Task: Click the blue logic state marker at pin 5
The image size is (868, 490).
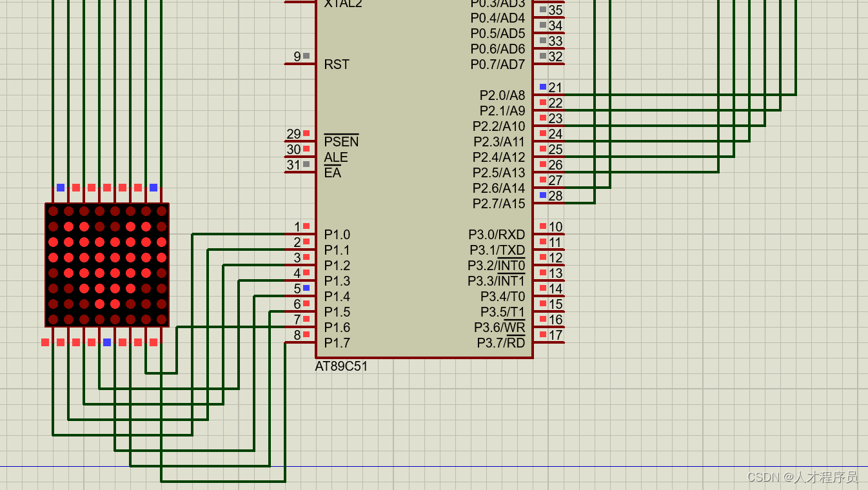Action: pos(306,288)
